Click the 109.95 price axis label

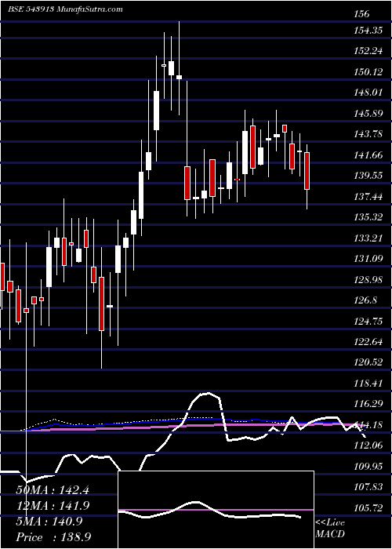368,466
